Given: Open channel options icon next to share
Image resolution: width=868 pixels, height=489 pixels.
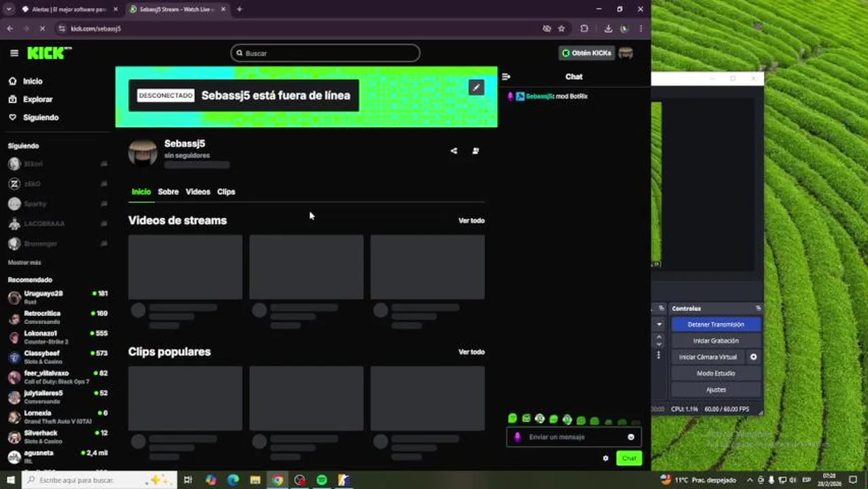Looking at the screenshot, I should [475, 151].
